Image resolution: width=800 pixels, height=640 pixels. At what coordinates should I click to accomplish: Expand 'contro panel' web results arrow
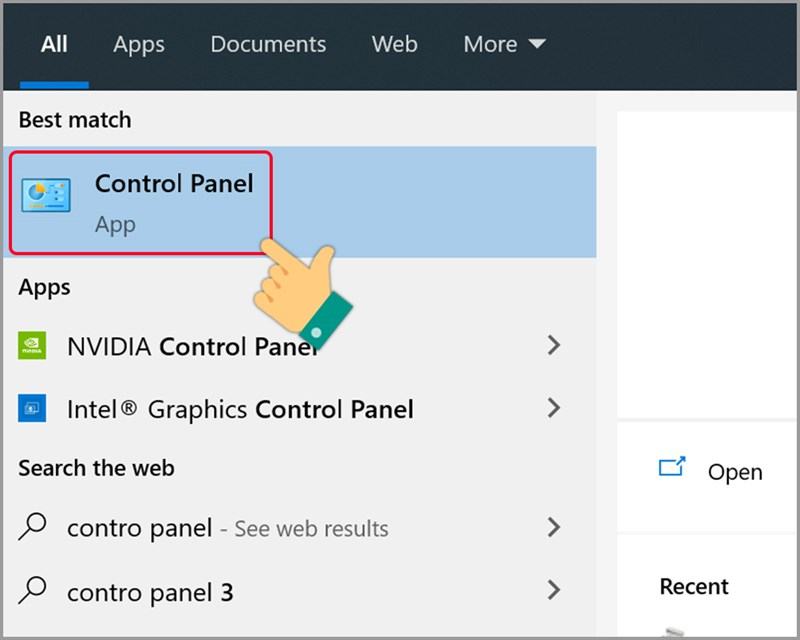point(553,527)
